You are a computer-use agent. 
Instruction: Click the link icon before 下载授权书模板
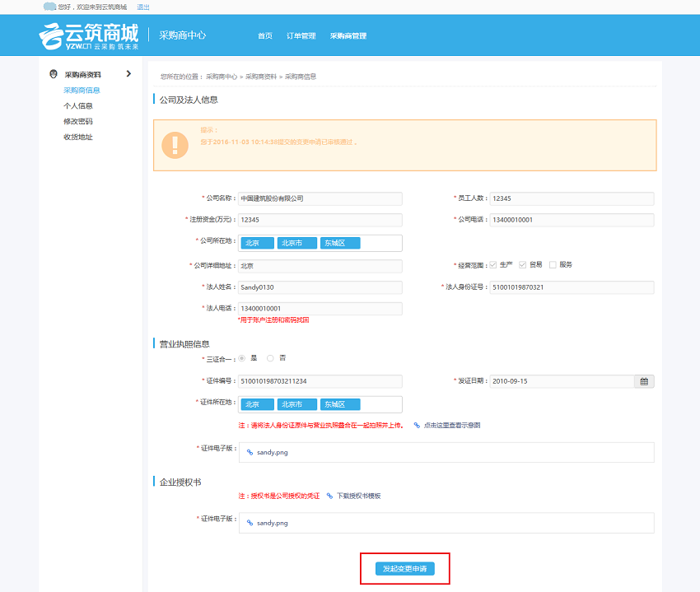pos(329,496)
